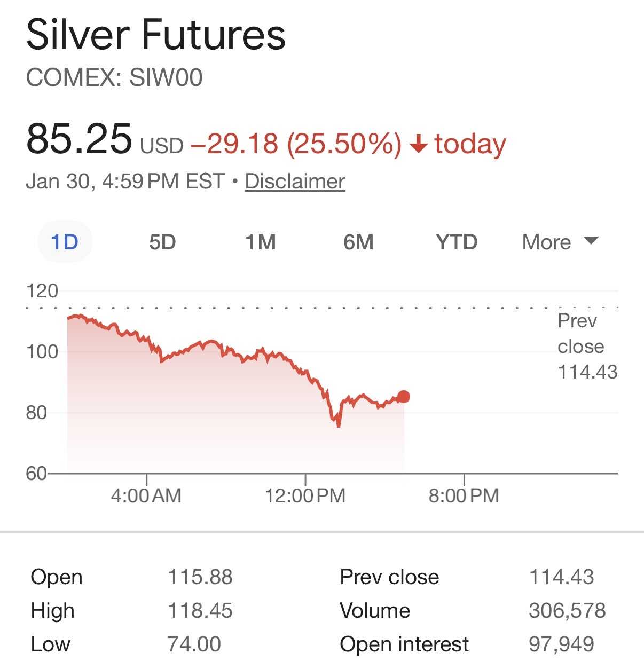Switch to the 5D chart range
This screenshot has width=644, height=669.
[162, 242]
